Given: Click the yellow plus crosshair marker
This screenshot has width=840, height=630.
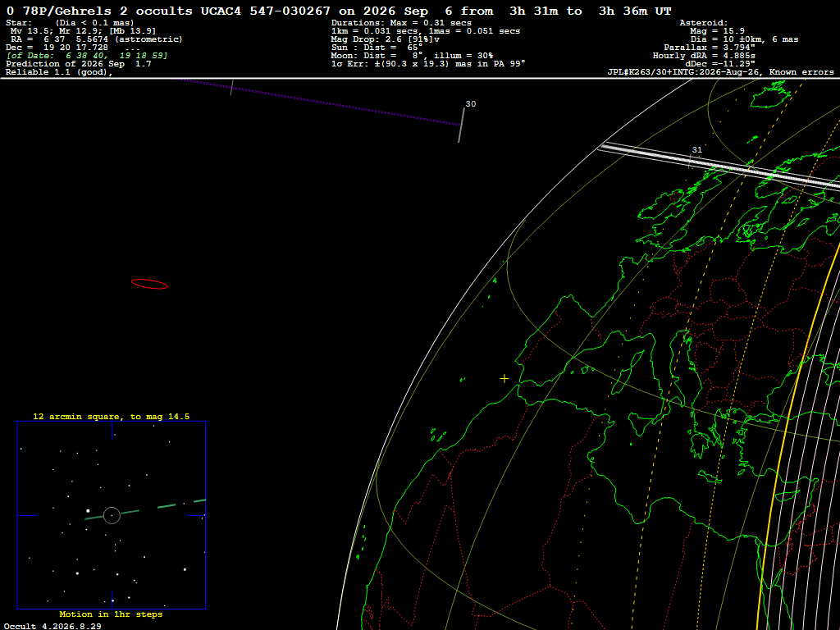Looking at the screenshot, I should [504, 379].
